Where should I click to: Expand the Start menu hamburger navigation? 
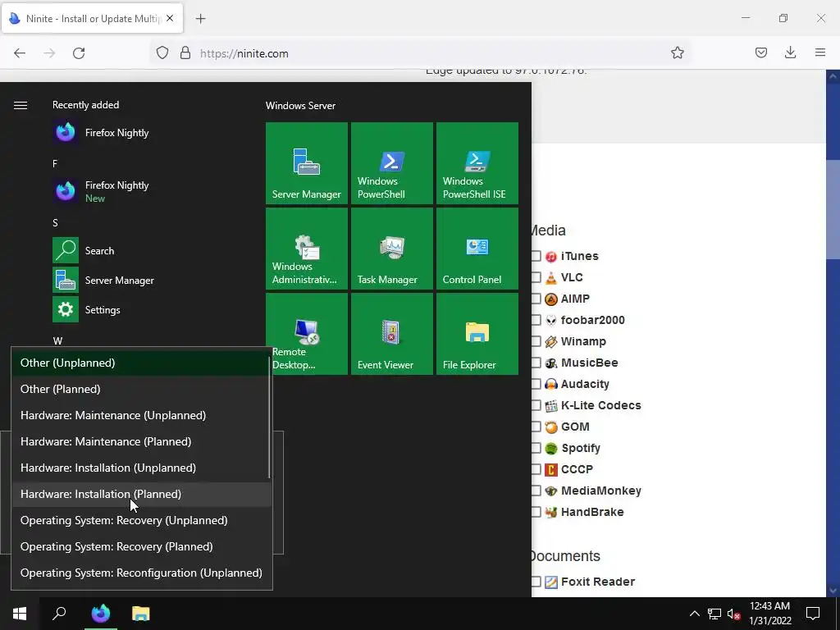point(21,105)
